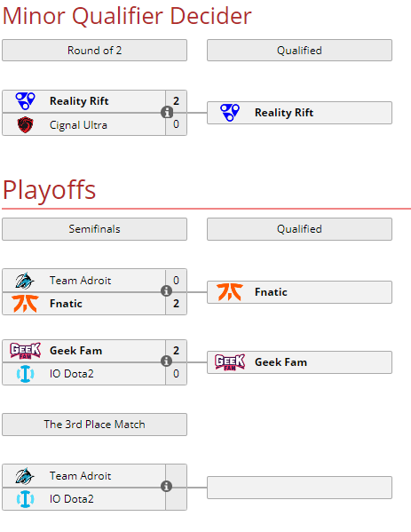The width and height of the screenshot is (411, 532).
Task: Click Cignal Ultra team name
Action: [x=78, y=125]
